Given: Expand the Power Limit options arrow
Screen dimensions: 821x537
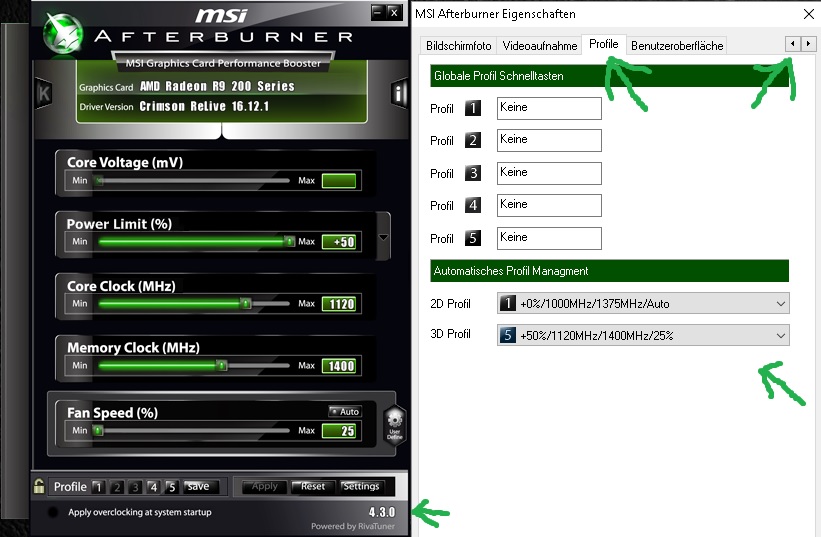Looking at the screenshot, I should [x=384, y=237].
